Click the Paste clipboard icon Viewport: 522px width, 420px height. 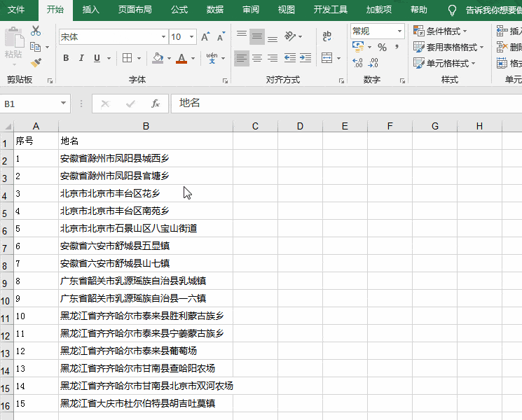point(14,38)
